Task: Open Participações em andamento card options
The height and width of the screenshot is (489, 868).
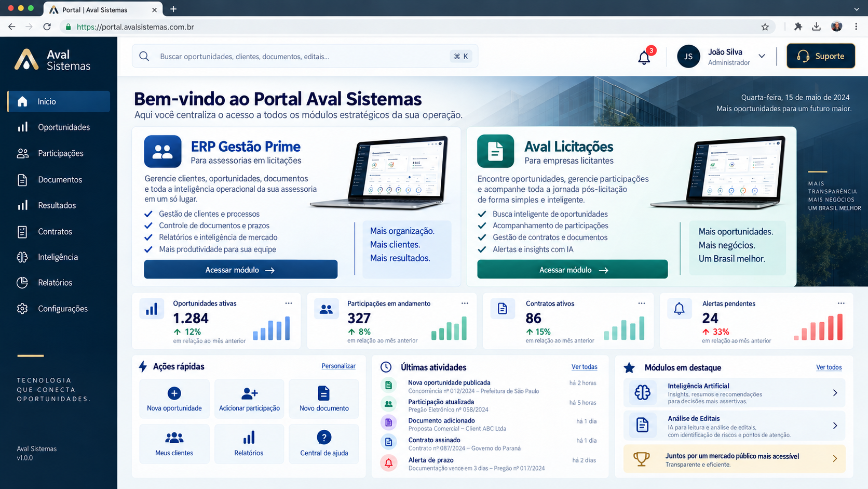Action: [x=465, y=303]
